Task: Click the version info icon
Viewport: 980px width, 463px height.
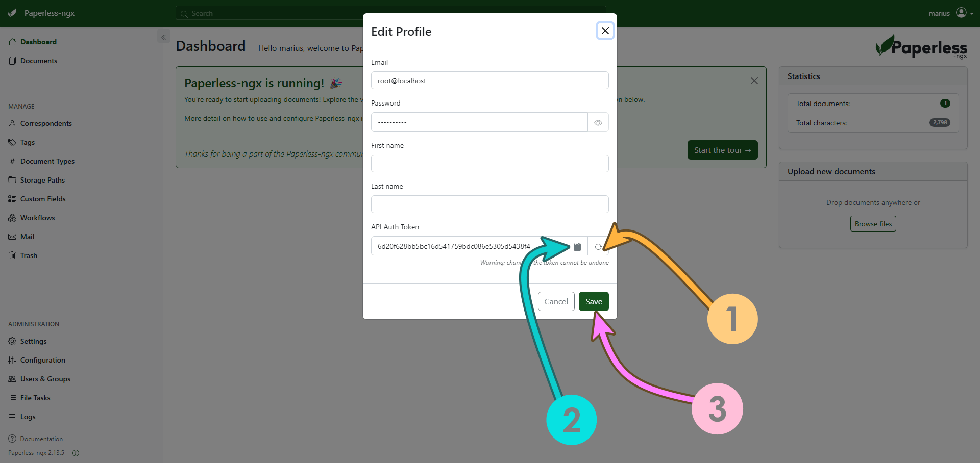Action: click(76, 453)
